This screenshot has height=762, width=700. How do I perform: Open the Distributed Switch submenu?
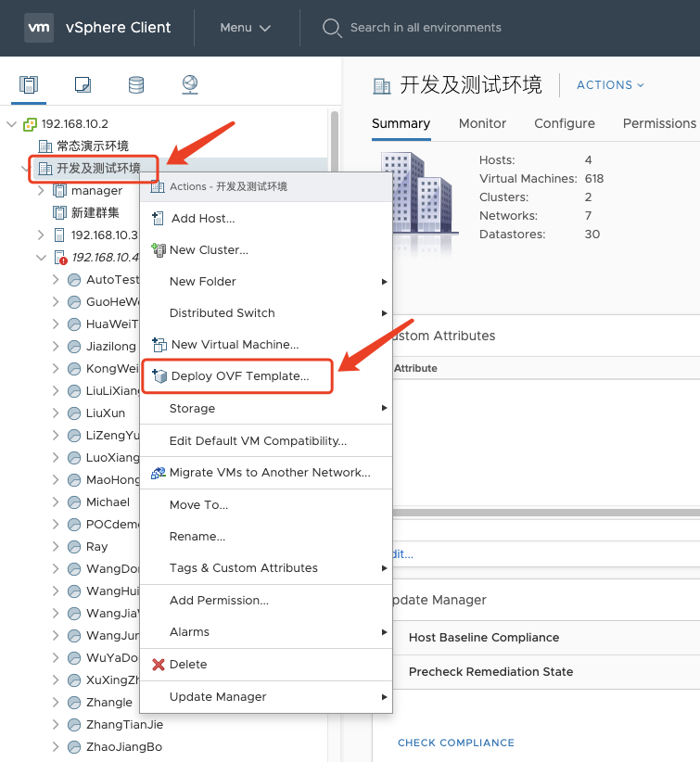point(266,313)
